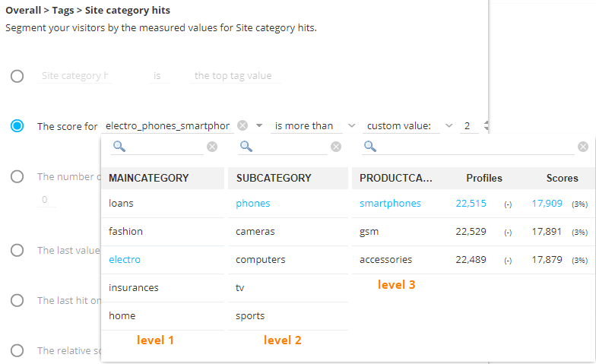Select the top tag value radio option
Screen dimensions: 596x364
17,76
